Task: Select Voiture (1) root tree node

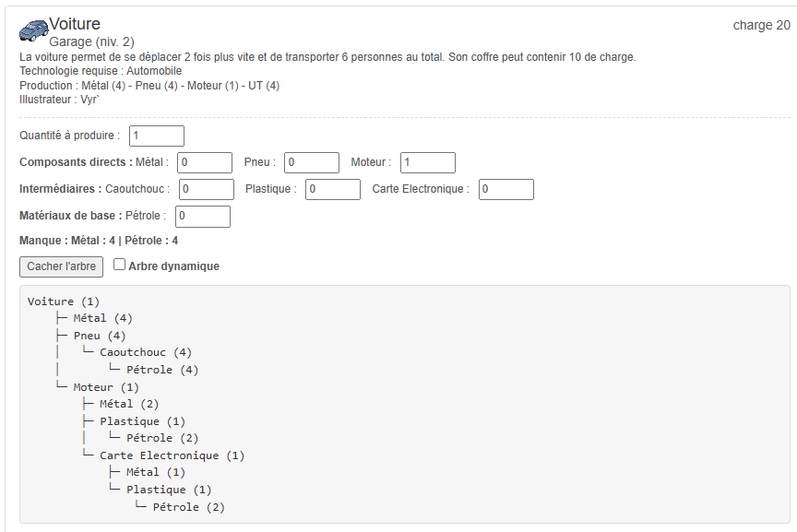Action: pos(64,301)
